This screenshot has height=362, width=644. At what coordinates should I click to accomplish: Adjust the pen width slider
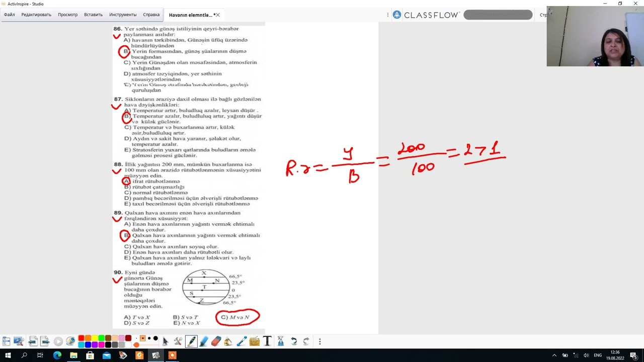pyautogui.click(x=136, y=345)
